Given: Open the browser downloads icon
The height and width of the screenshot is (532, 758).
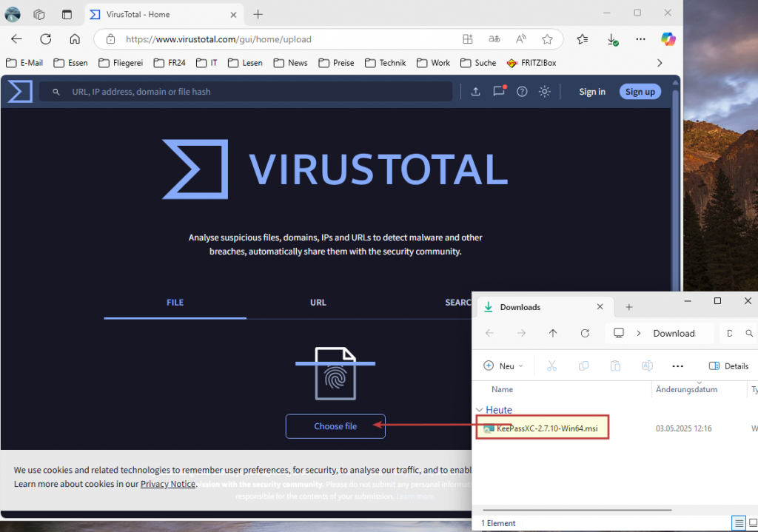Looking at the screenshot, I should click(611, 39).
